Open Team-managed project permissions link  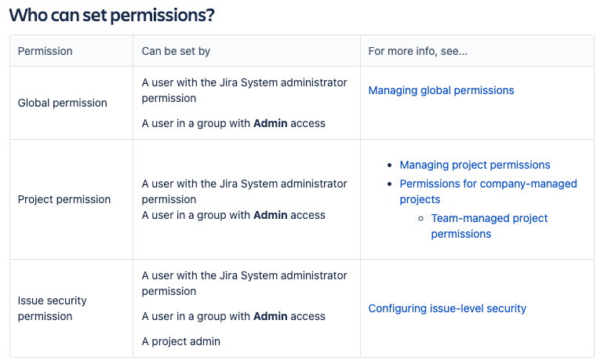(x=489, y=218)
